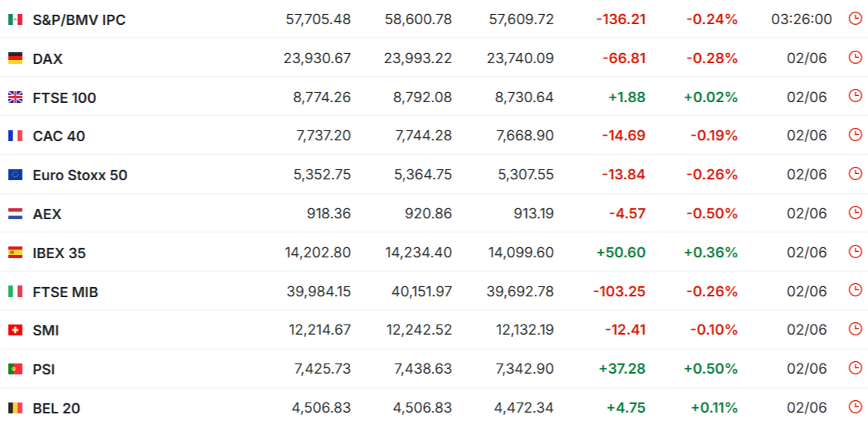Go to the FTSE MIB index page

[66, 292]
